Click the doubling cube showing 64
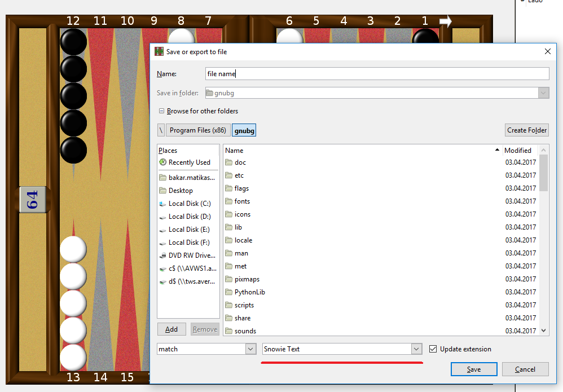563x392 pixels. tap(33, 199)
